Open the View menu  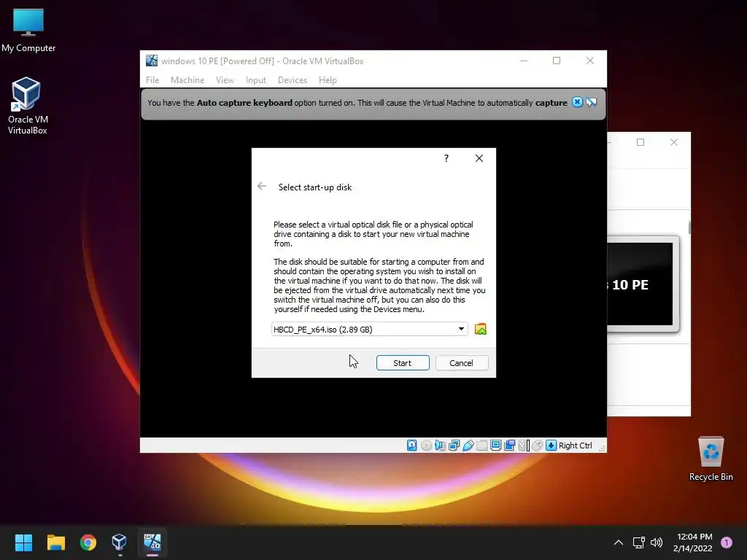(225, 80)
